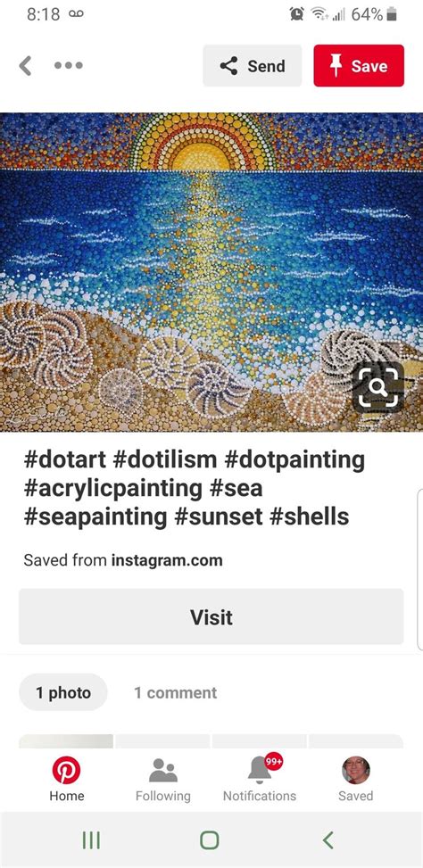
Task: Click the share icon on Send
Action: tap(228, 66)
